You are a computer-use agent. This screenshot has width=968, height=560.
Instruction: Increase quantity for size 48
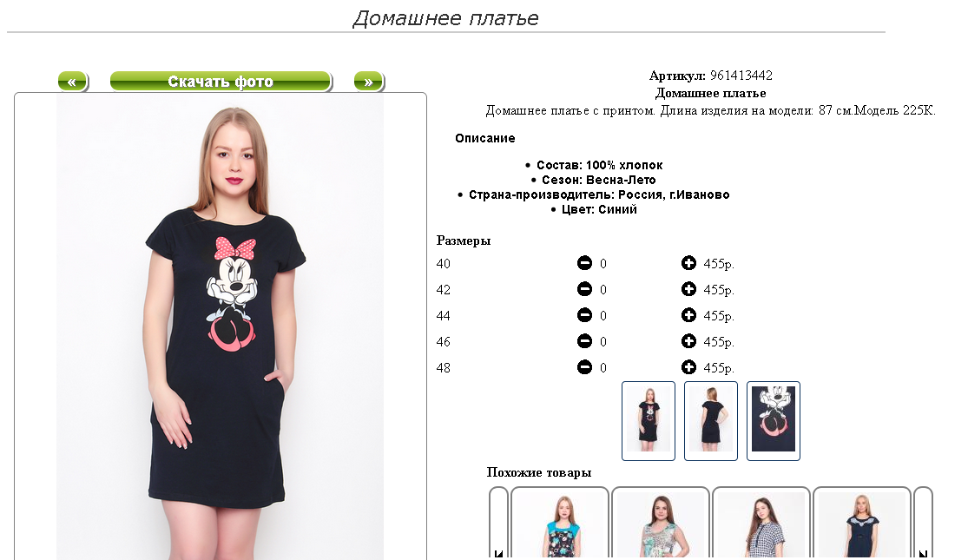pyautogui.click(x=688, y=367)
